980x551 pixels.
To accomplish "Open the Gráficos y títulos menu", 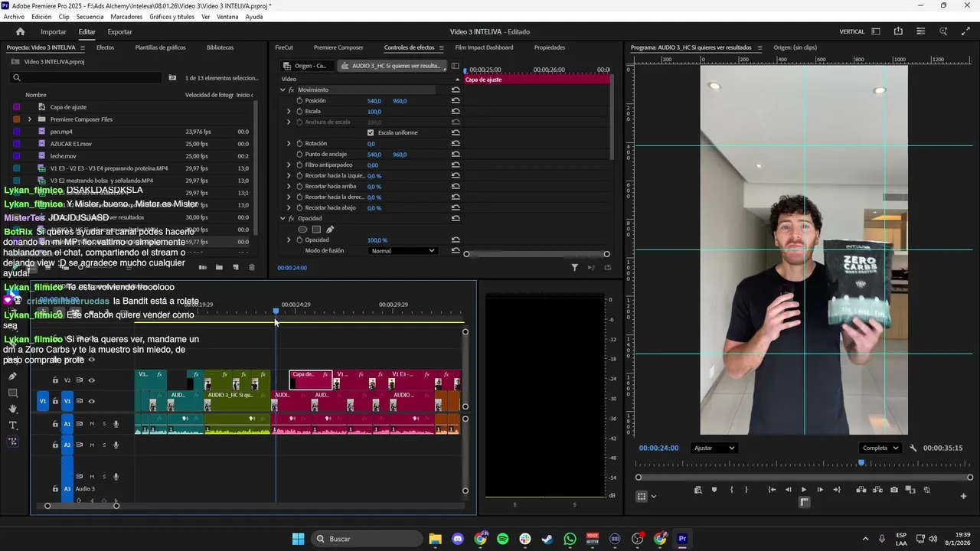I will [x=171, y=17].
